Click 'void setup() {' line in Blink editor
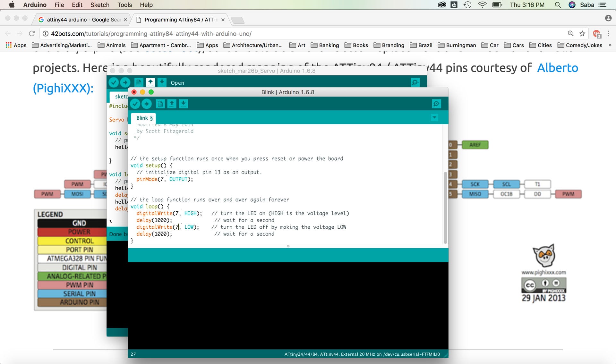 tap(151, 165)
